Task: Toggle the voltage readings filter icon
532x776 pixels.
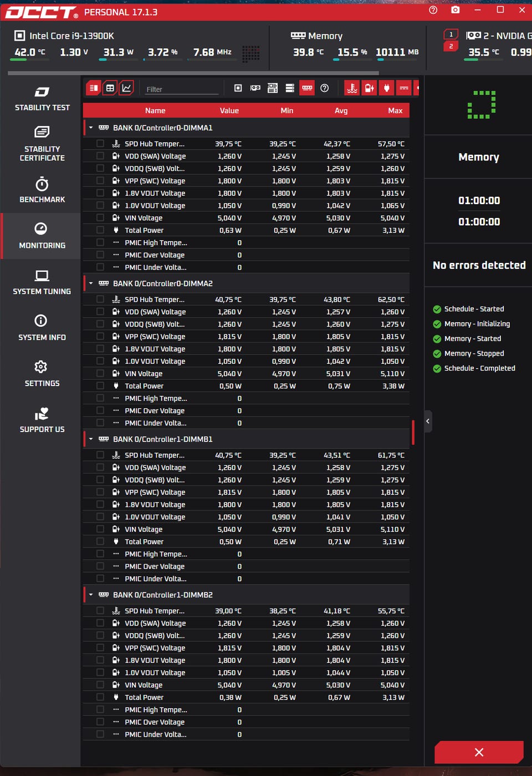Action: (x=369, y=88)
